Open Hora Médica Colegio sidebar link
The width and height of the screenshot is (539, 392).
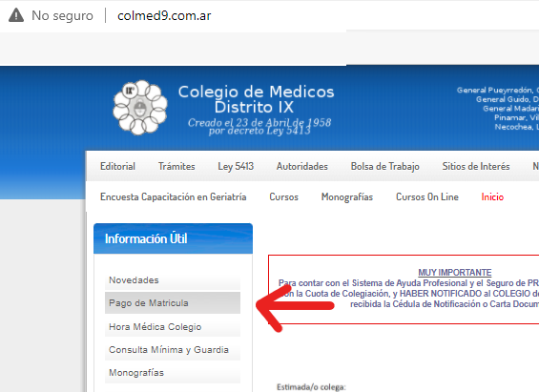click(173, 326)
